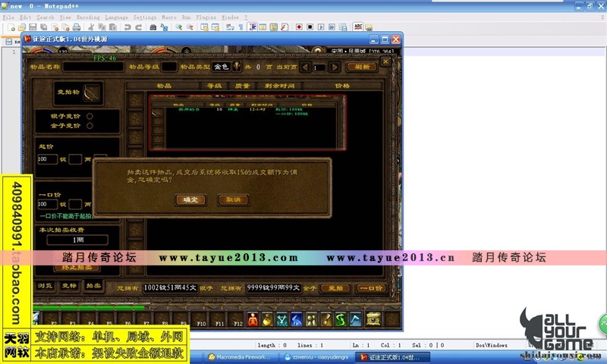Confirm the auction dialog with 确定

click(190, 200)
